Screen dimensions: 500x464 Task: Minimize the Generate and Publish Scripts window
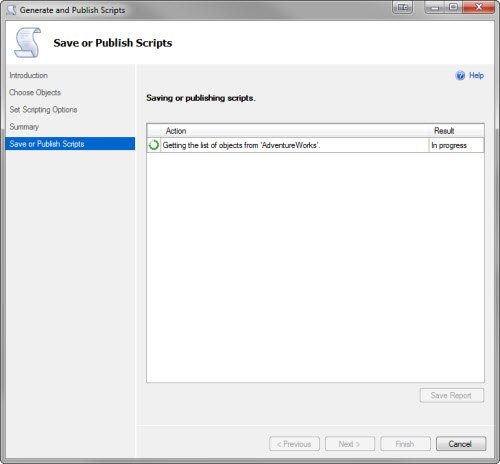[435, 7]
